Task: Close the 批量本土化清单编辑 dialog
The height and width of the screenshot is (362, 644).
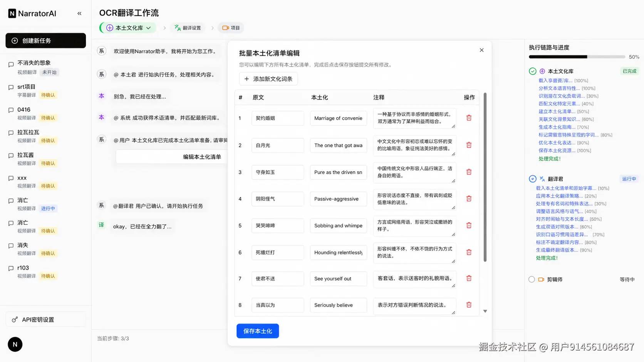Action: coord(481,50)
